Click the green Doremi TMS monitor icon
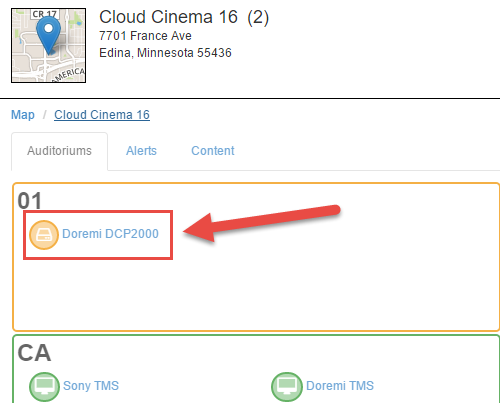Screen dimensions: 500x403 (287, 387)
